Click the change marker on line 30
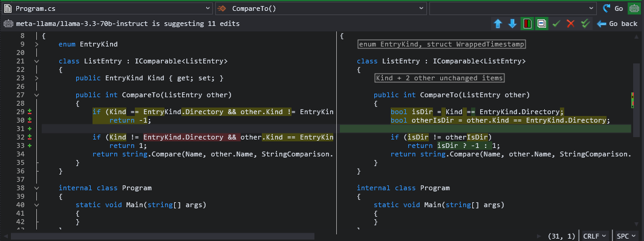Screen dimensions: 644x241 tap(30, 120)
